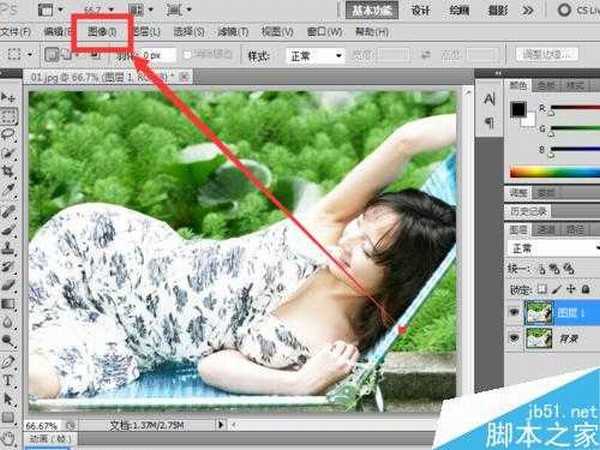The height and width of the screenshot is (450, 600).
Task: Open the Paragraph panel icon
Action: point(489,122)
